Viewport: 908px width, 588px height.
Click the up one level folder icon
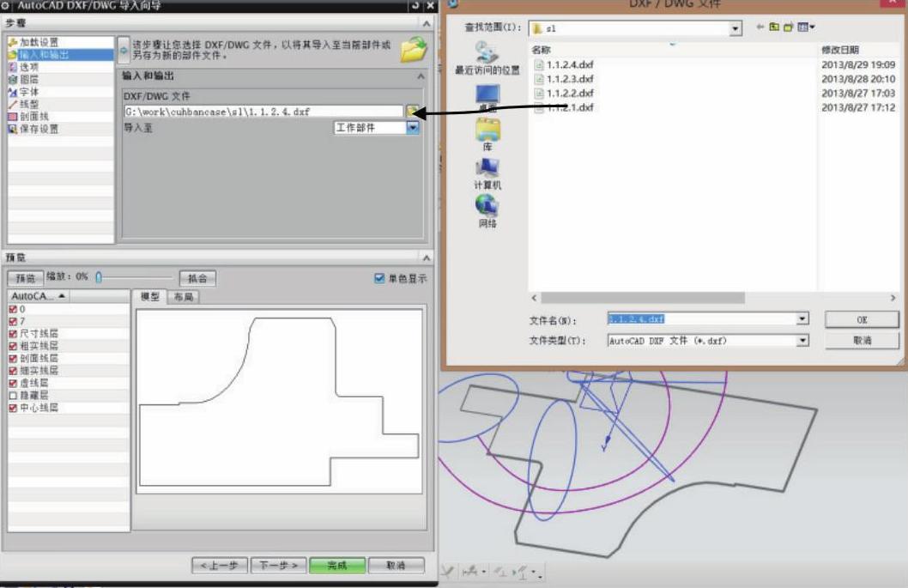[x=773, y=27]
